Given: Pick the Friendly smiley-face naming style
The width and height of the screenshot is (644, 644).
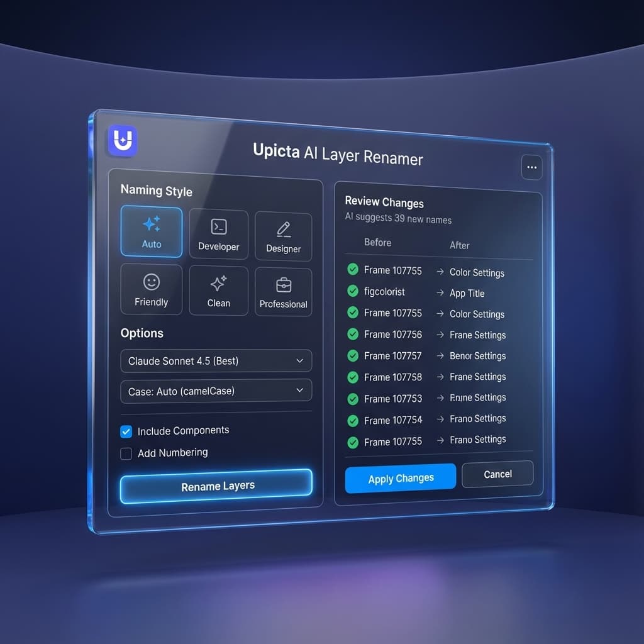Looking at the screenshot, I should [151, 289].
